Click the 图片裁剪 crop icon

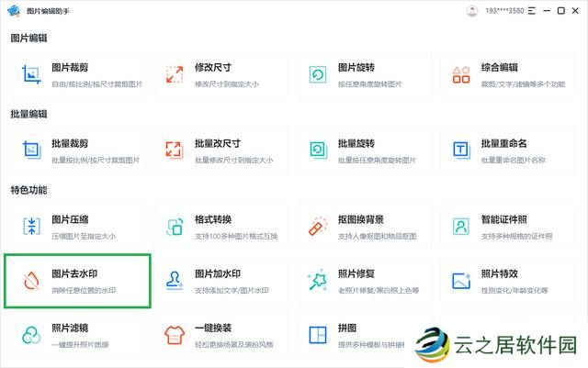pos(31,73)
